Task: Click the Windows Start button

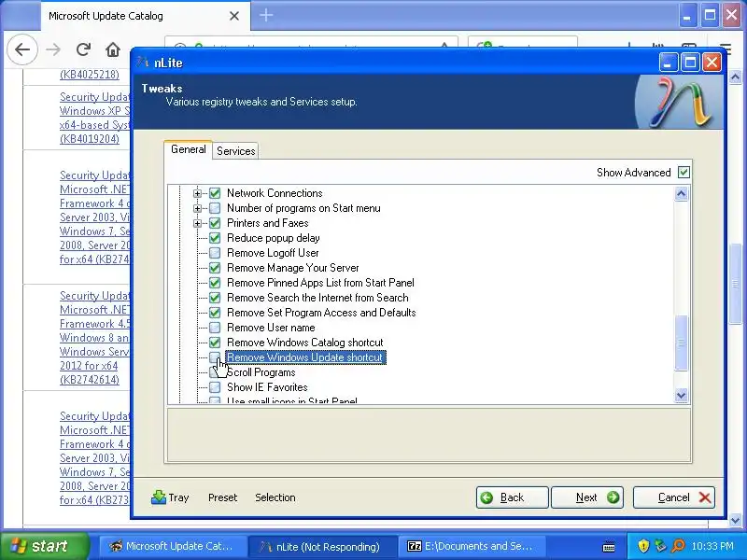Action: 44,546
